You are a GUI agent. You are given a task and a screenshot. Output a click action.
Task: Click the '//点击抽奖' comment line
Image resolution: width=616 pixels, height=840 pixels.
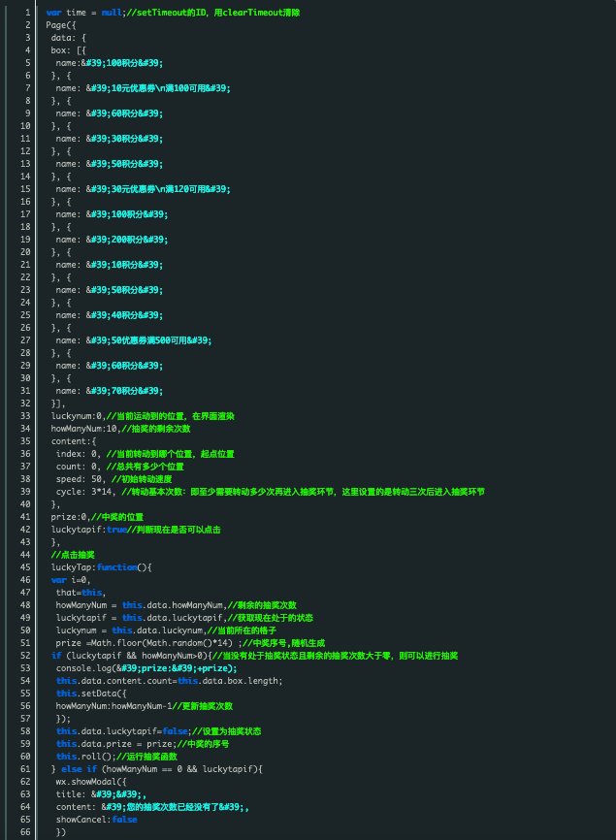coord(73,555)
